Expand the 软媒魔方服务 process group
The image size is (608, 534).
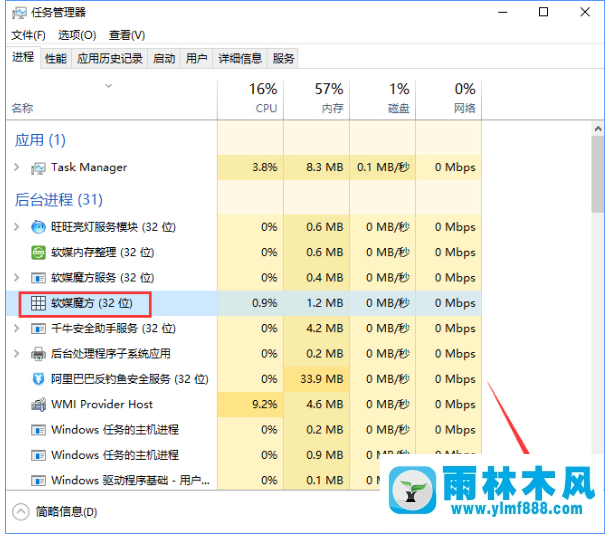(17, 278)
